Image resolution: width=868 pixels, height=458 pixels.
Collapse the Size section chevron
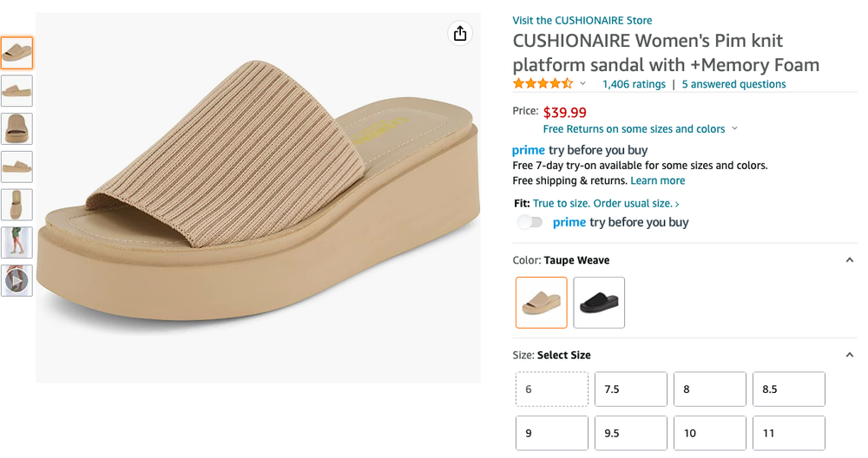point(849,355)
